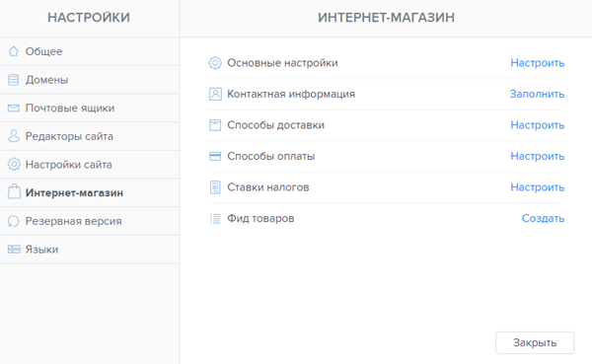Viewport: 592px width, 364px height.
Task: Click the gear icon beside Основные настройки
Action: coord(215,63)
